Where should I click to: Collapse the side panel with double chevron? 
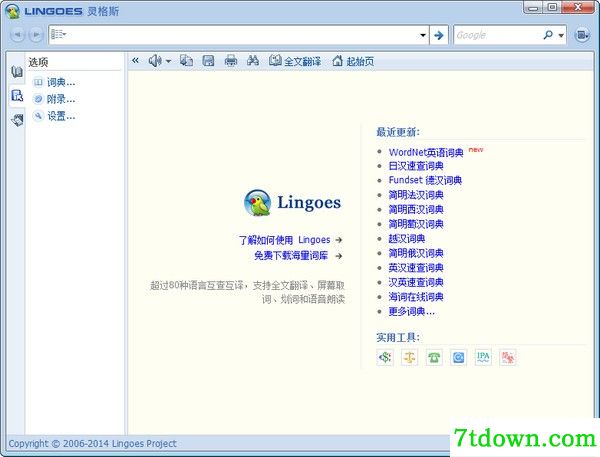[135, 60]
